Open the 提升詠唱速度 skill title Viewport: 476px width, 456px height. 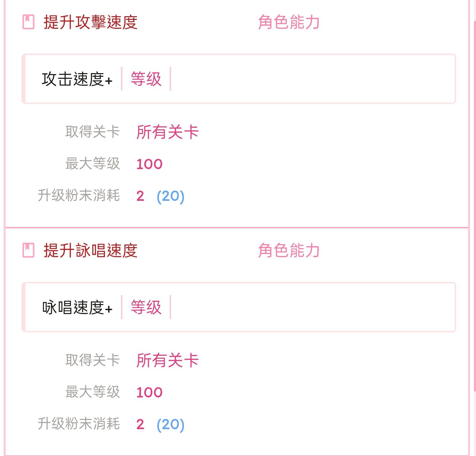[x=90, y=250]
